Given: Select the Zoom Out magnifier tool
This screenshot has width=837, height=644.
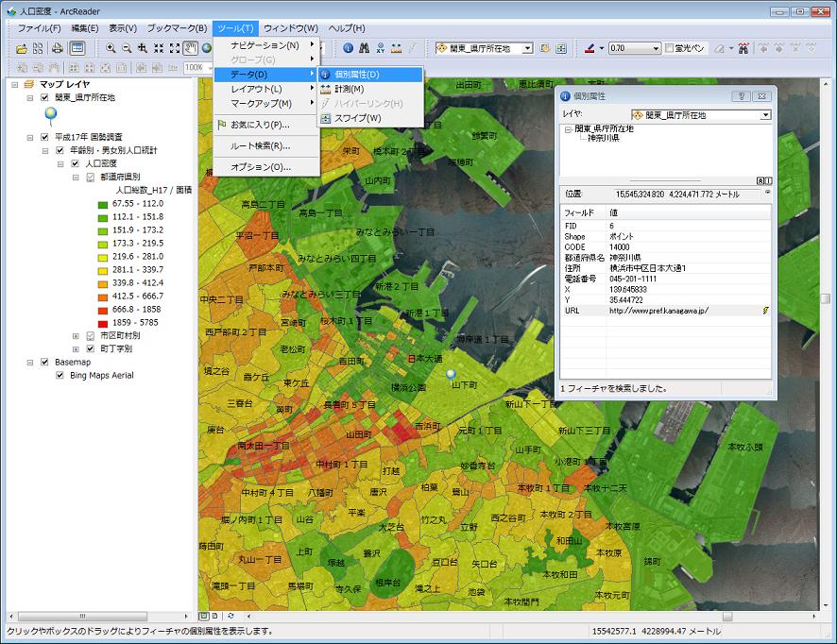Looking at the screenshot, I should click(x=127, y=48).
